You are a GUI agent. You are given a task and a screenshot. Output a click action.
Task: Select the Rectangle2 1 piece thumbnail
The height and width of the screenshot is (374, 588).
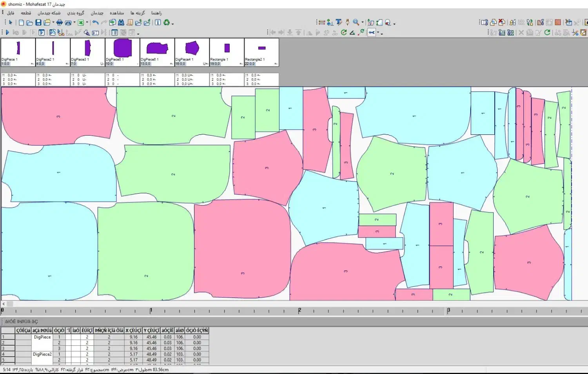pyautogui.click(x=261, y=49)
